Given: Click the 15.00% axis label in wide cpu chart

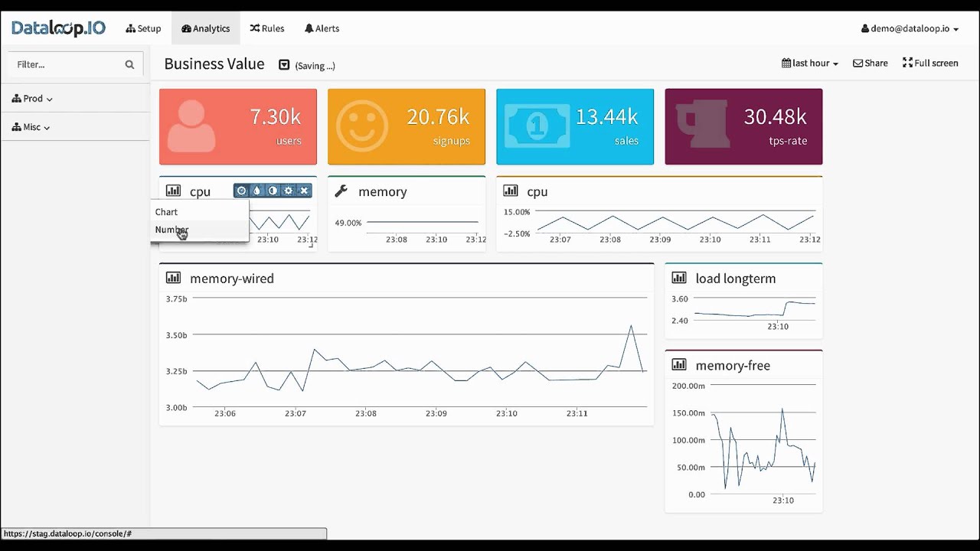Looking at the screenshot, I should pyautogui.click(x=517, y=212).
